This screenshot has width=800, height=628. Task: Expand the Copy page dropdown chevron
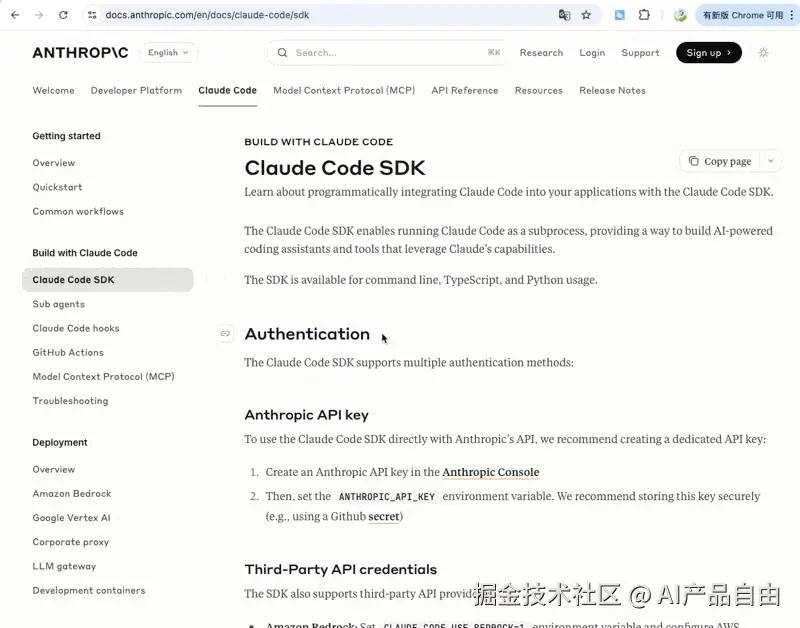click(771, 161)
